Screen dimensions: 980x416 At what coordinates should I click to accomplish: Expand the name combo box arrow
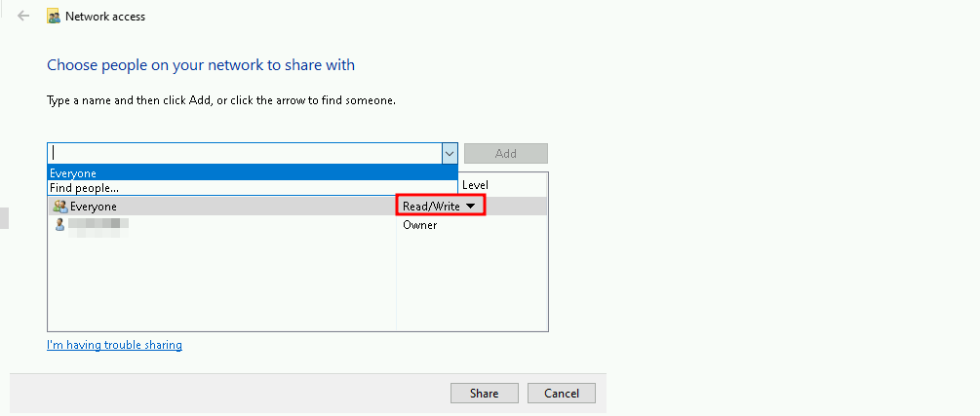pos(450,153)
